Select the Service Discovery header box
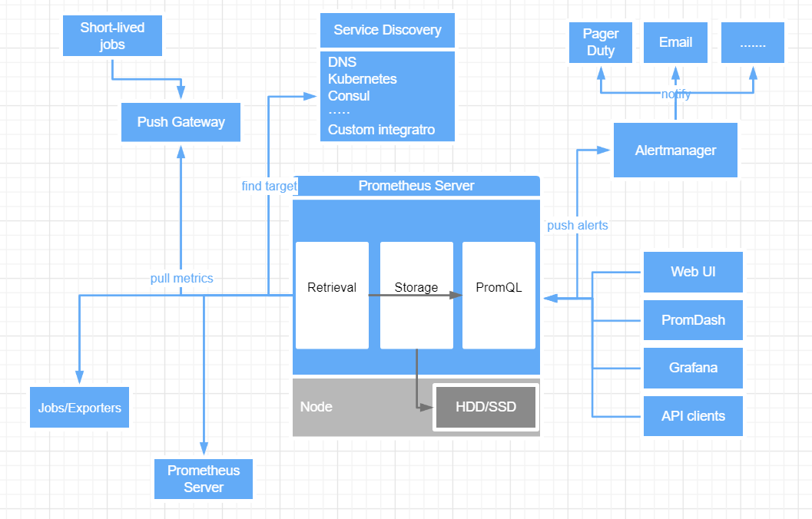Screen dimensions: 812x519 (x=387, y=30)
